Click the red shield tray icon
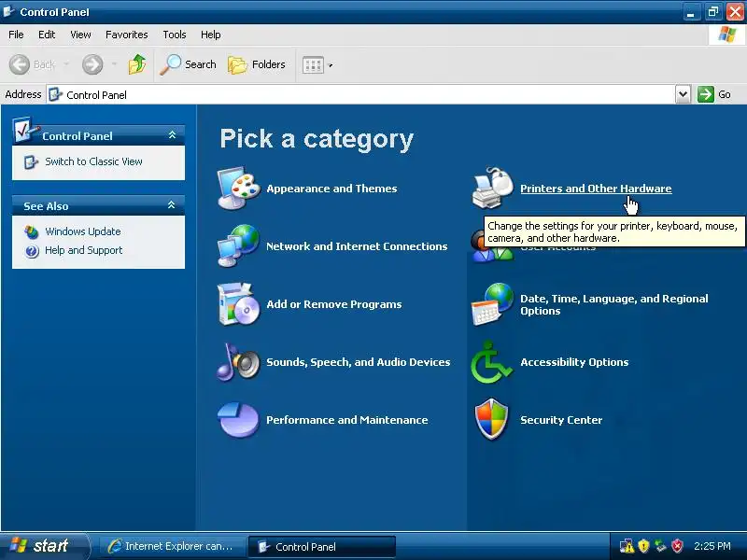Screen dimensions: 747x560 (x=677, y=546)
